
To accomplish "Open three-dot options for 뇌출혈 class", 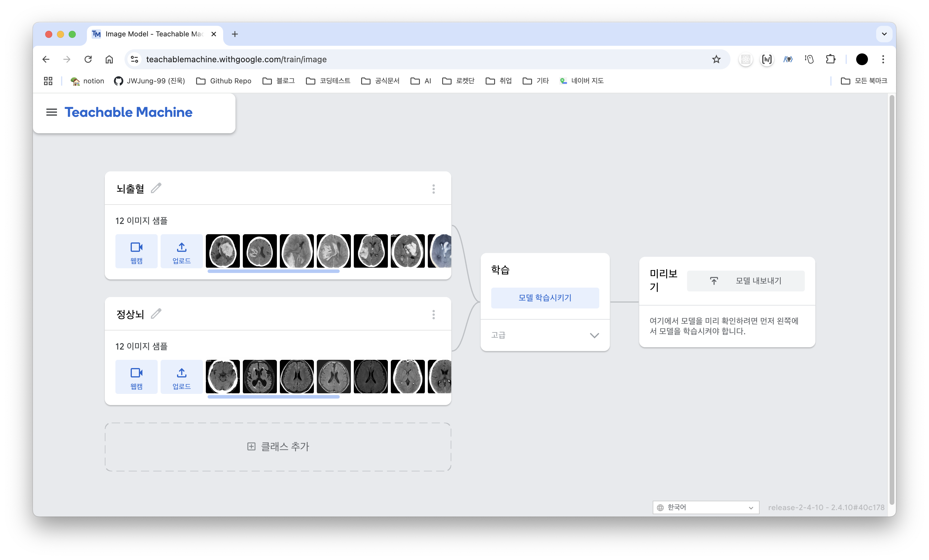I will [434, 189].
